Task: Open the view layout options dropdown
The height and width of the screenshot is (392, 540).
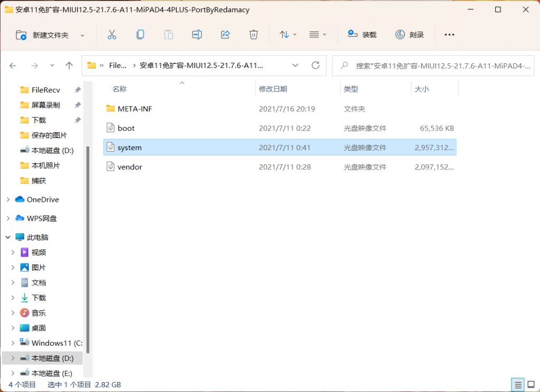Action: (317, 35)
